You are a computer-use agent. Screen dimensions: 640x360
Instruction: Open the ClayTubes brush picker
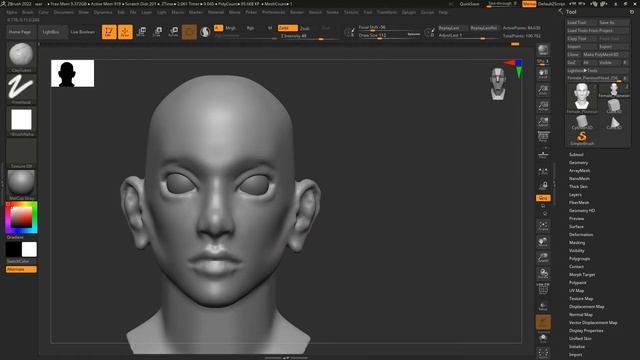point(21,56)
